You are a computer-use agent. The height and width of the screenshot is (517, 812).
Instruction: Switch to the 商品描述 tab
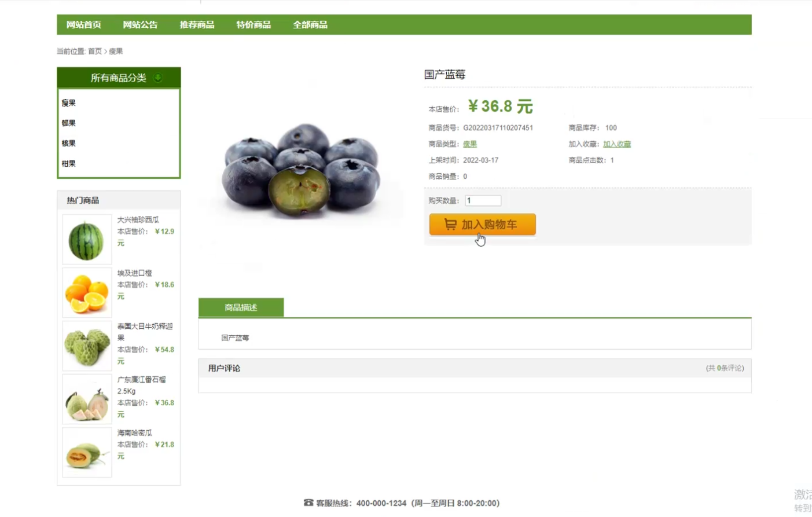point(241,307)
